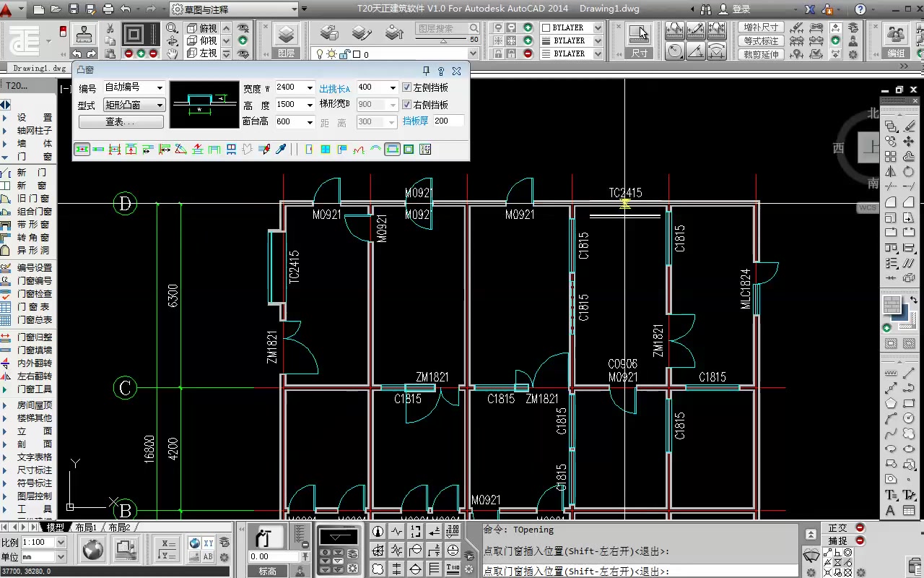The height and width of the screenshot is (578, 924).
Task: Click the Undo arrow in quick access toolbar
Action: [x=126, y=9]
